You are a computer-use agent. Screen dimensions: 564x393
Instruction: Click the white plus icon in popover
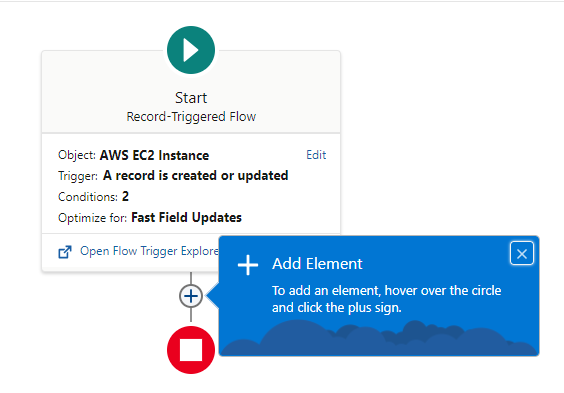(248, 265)
